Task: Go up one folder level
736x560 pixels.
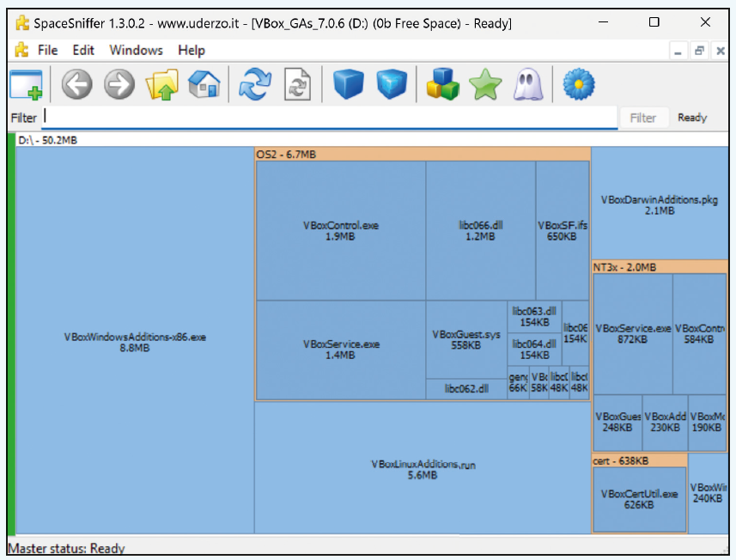Action: tap(162, 84)
